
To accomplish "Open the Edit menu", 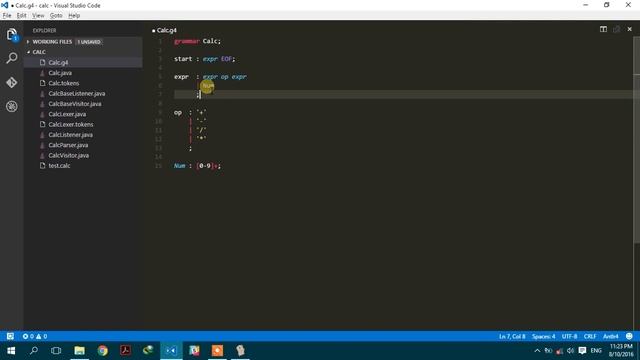I will (21, 16).
